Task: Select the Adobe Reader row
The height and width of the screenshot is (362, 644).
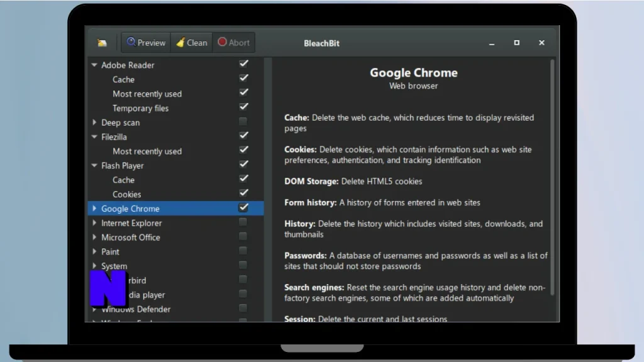Action: [x=176, y=65]
